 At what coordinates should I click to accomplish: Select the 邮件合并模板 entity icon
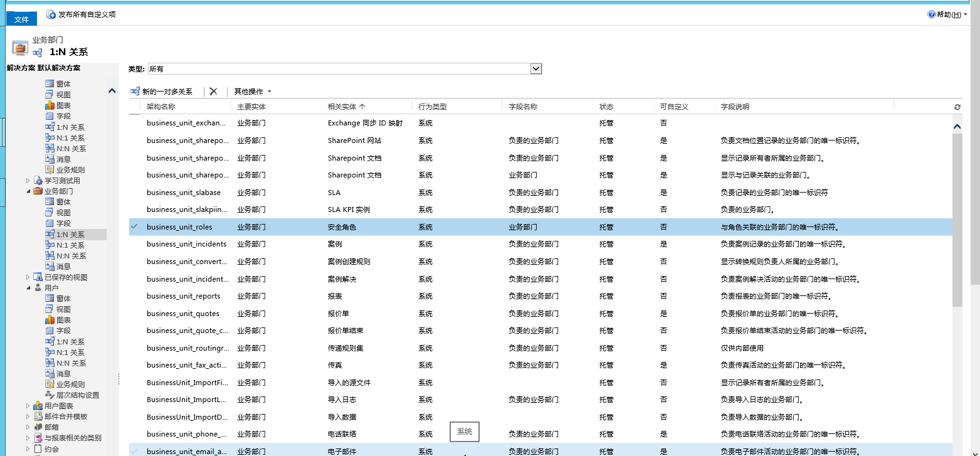(38, 416)
